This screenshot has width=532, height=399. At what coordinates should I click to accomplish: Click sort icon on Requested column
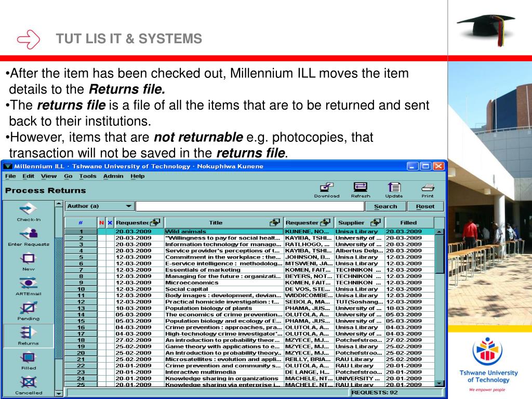tap(155, 222)
